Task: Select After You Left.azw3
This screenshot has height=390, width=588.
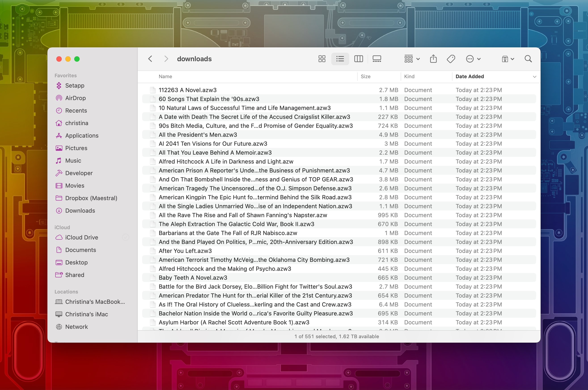Action: (339, 251)
